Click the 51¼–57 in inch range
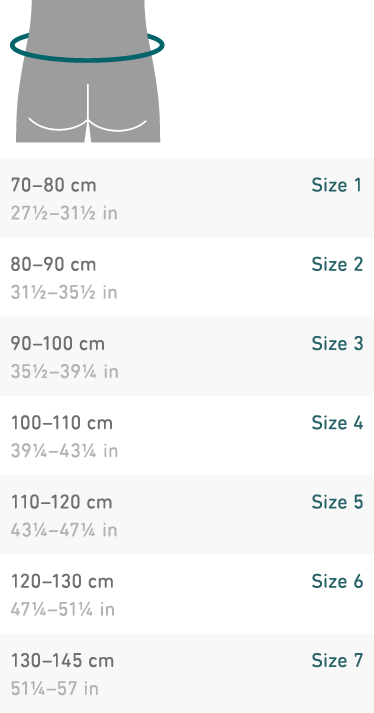Viewport: 374px width, 713px height. 55,689
